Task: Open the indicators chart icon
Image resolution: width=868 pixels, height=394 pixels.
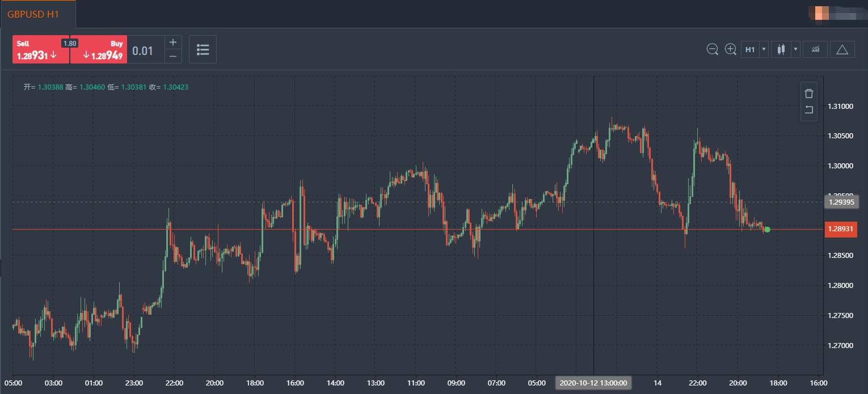Action: tap(815, 49)
